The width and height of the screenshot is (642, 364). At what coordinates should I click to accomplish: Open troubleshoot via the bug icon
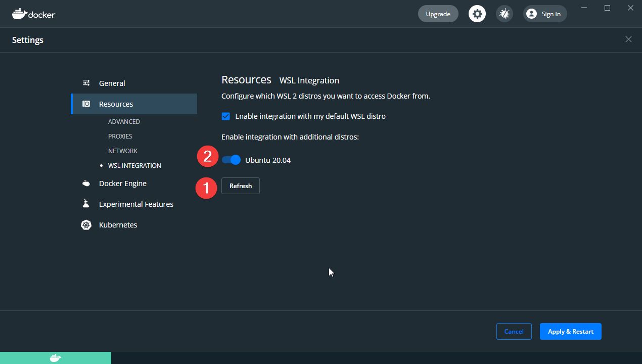(505, 14)
